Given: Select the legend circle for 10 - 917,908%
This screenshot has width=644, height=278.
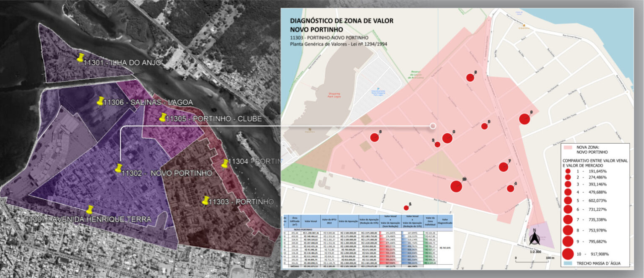Looking at the screenshot, I should click(x=568, y=254).
